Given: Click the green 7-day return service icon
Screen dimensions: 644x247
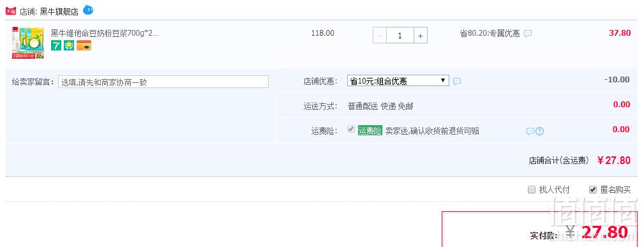Looking at the screenshot, I should 56,45.
